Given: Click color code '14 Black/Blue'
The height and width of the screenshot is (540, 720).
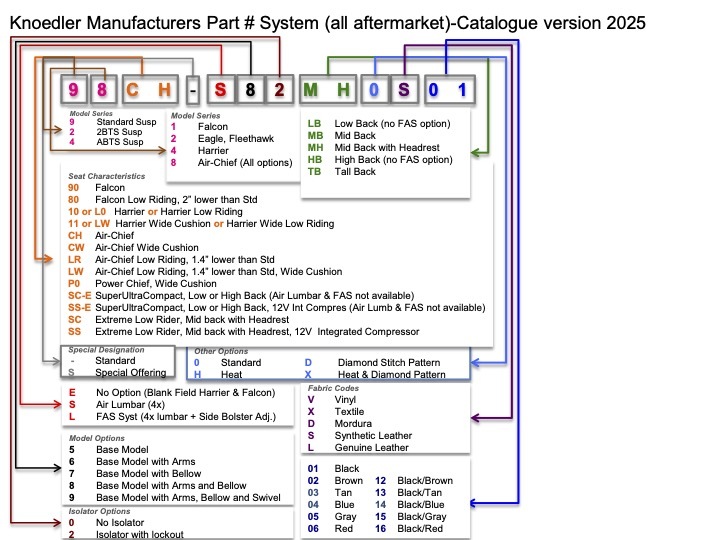Looking at the screenshot, I should coord(410,504).
